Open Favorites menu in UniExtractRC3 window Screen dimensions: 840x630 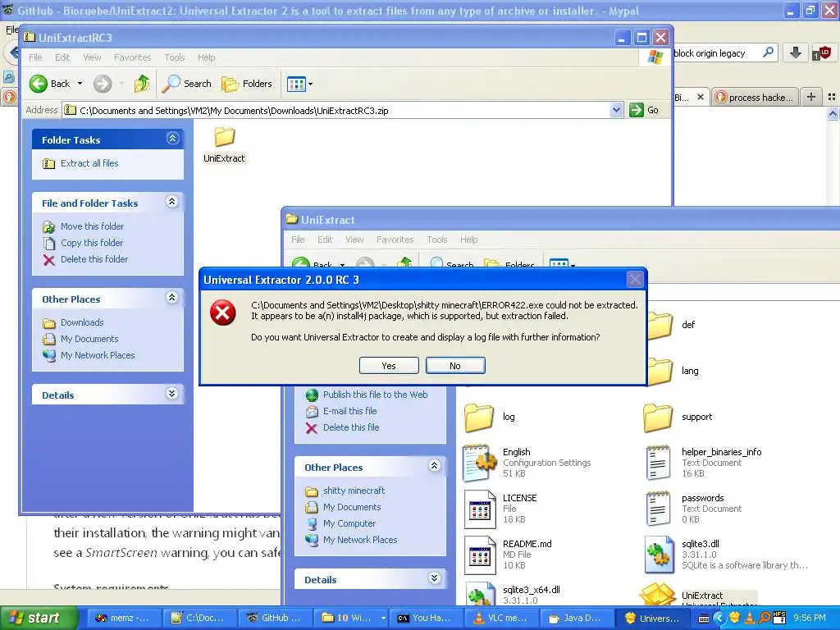132,57
